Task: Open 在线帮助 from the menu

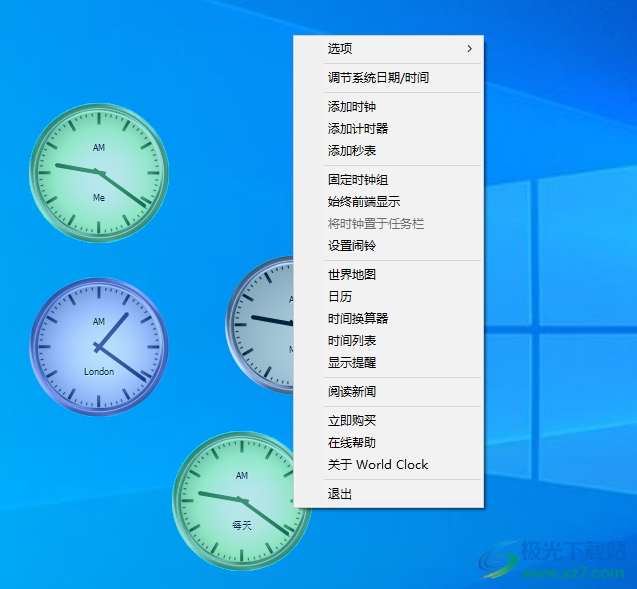Action: coord(388,442)
